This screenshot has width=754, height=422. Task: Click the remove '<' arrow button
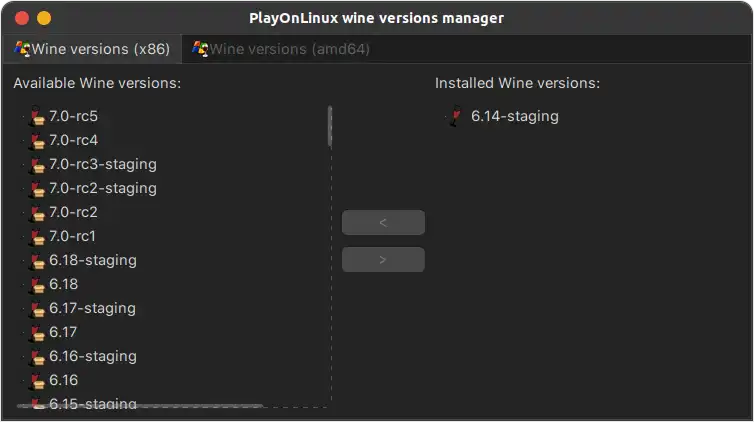(x=383, y=223)
